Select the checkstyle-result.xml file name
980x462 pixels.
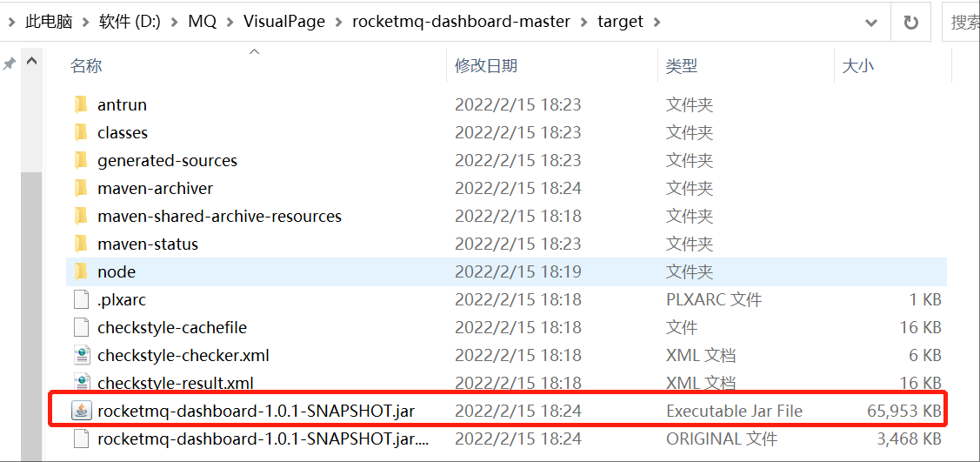(x=175, y=383)
